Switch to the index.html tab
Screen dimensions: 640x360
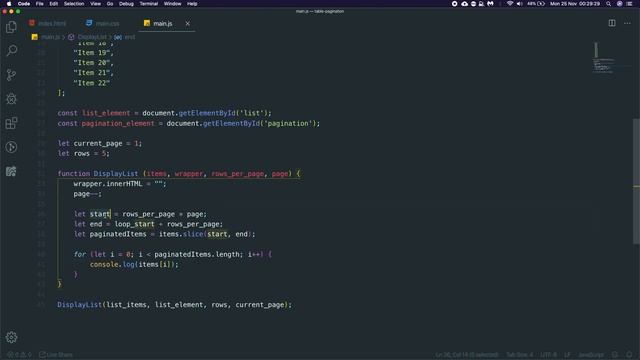(48, 24)
